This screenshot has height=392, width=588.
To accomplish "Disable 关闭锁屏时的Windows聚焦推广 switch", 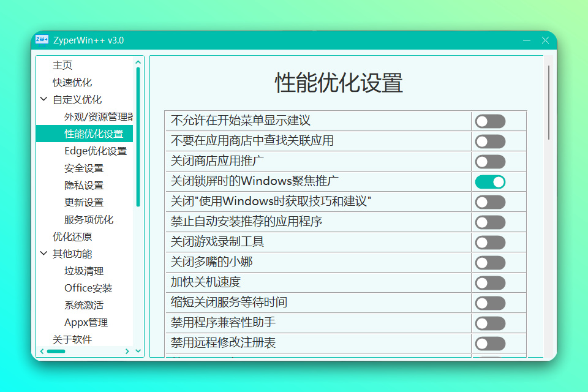I will click(490, 182).
